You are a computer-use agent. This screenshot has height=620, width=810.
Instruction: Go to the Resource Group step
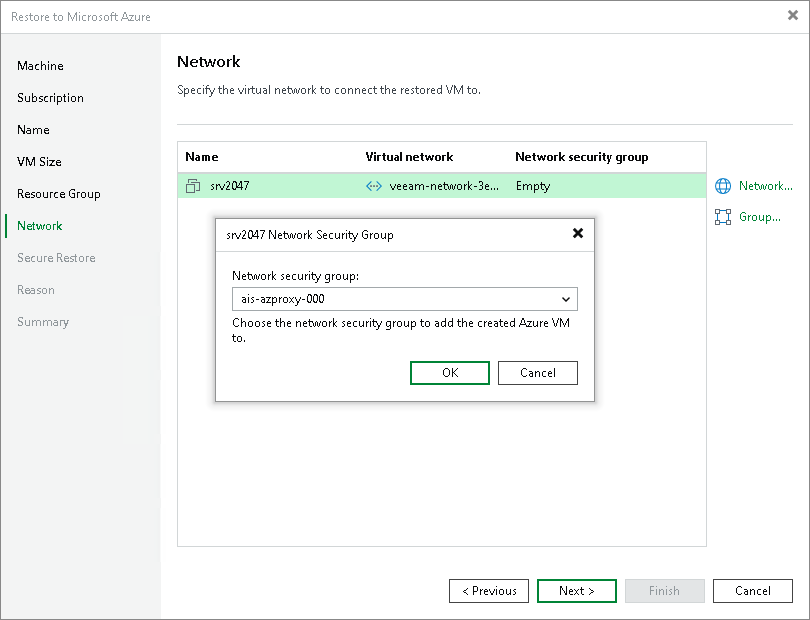pos(59,194)
